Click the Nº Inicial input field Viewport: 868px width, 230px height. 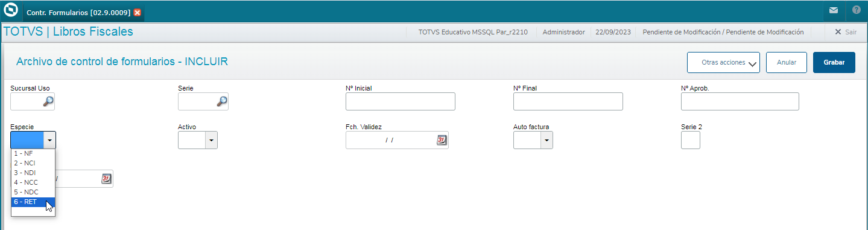(x=401, y=101)
